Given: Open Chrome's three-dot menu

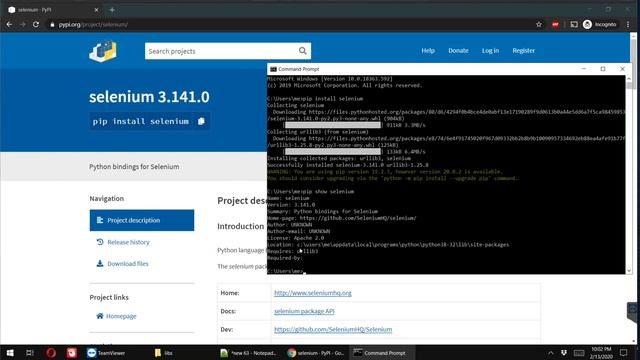Looking at the screenshot, I should click(628, 24).
